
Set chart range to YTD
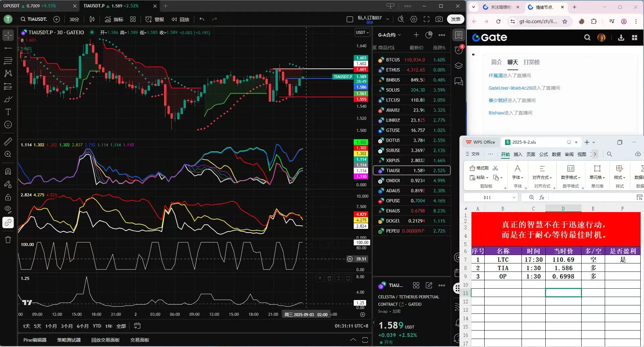pos(97,326)
